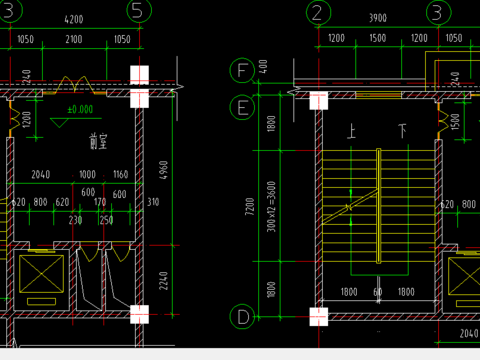Click the diagonal stair break line symbol
Image resolution: width=480 pixels, height=360 pixels.
click(349, 207)
